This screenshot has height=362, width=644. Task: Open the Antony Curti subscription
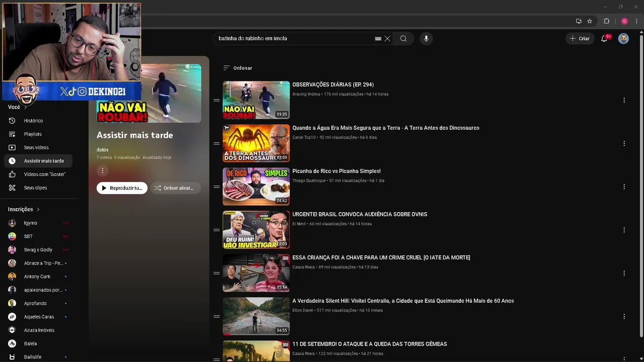pos(38,277)
